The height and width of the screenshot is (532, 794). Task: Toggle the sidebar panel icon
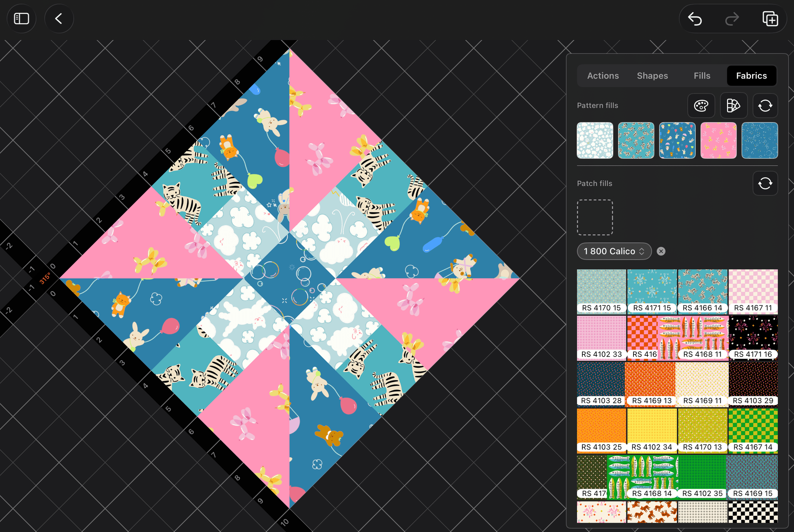click(21, 18)
